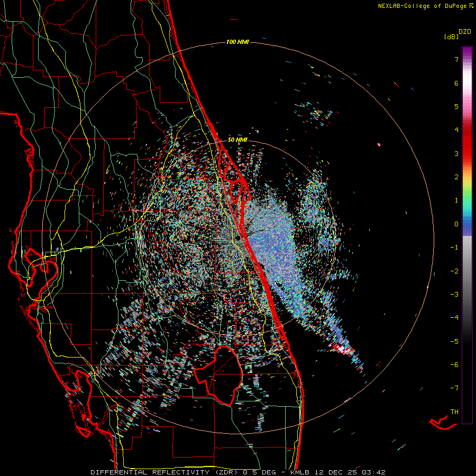The image size is (476, 476).
Task: Click the KMLB station identifier
Action: 300,472
